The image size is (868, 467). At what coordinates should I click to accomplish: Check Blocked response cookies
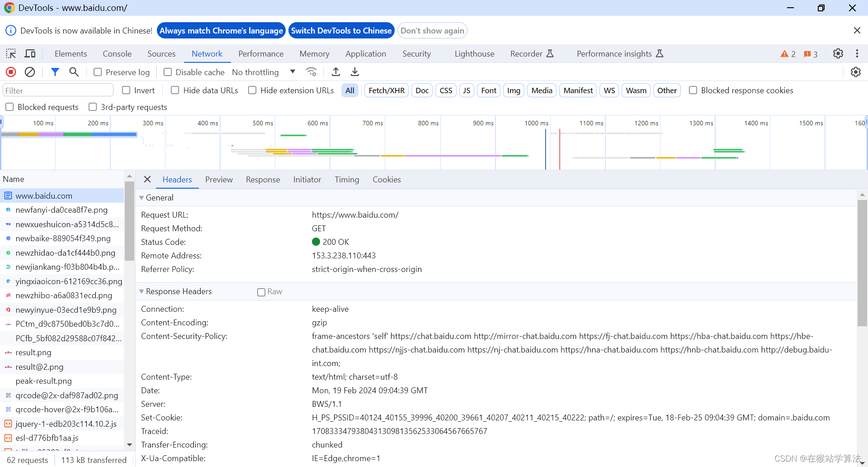click(693, 90)
